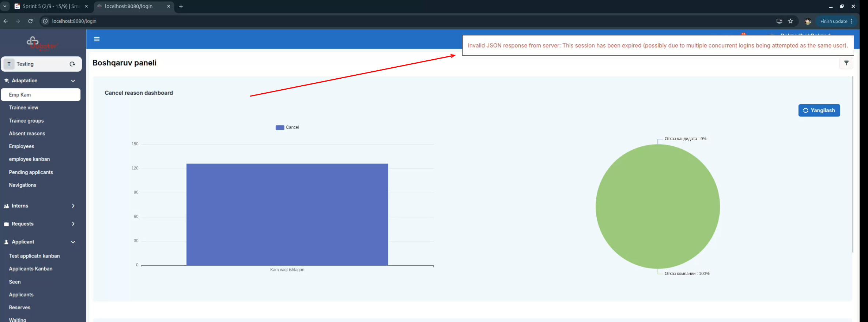Click the blue Kam vaqt ishlagan bar
Image resolution: width=868 pixels, height=322 pixels.
[287, 214]
